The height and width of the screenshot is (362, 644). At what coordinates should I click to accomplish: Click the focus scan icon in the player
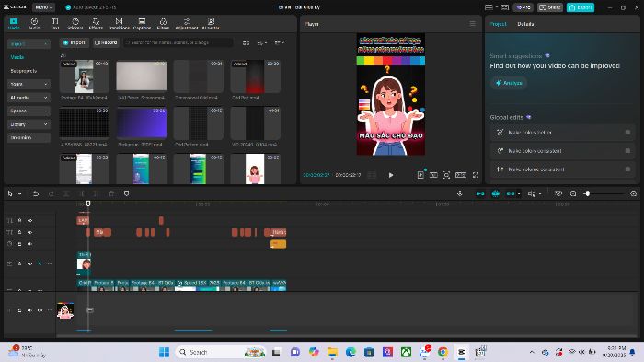click(446, 175)
